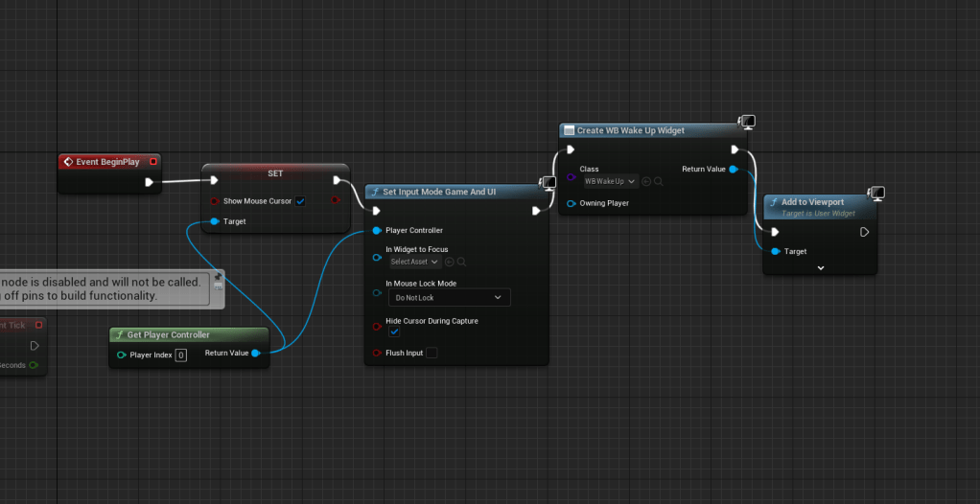
Task: Open the WB Wake Up class dropdown
Action: [609, 181]
